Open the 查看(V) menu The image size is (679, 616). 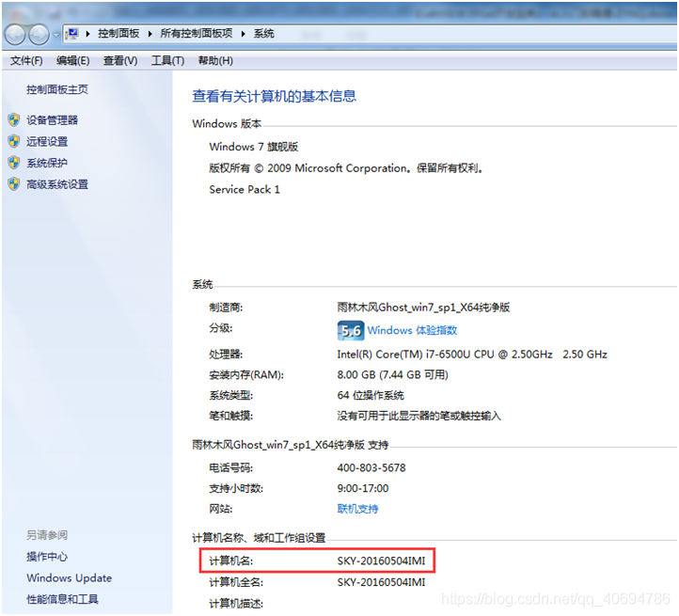point(120,60)
